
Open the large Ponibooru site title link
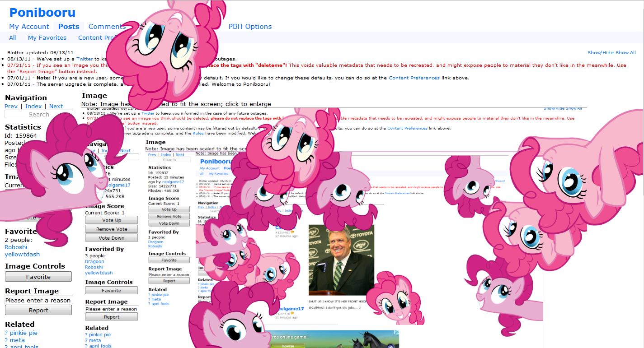coord(42,13)
